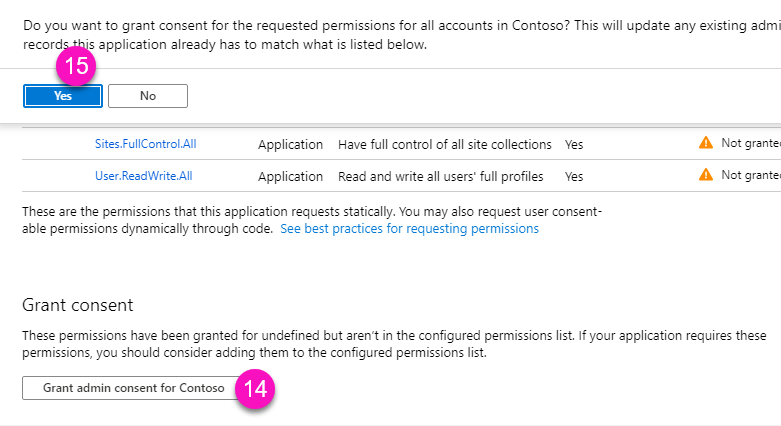
Task: Click the 'Read and write all users' full profiles' description
Action: point(441,177)
